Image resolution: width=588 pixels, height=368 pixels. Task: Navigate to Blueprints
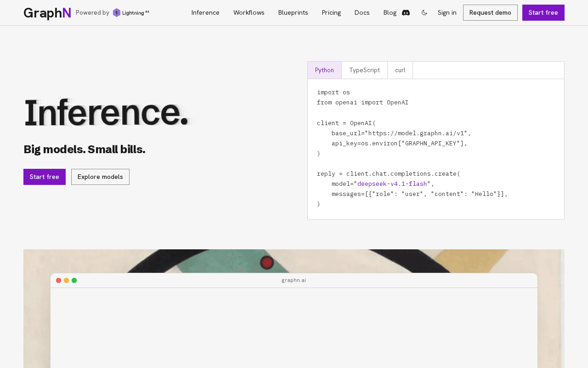coord(293,13)
